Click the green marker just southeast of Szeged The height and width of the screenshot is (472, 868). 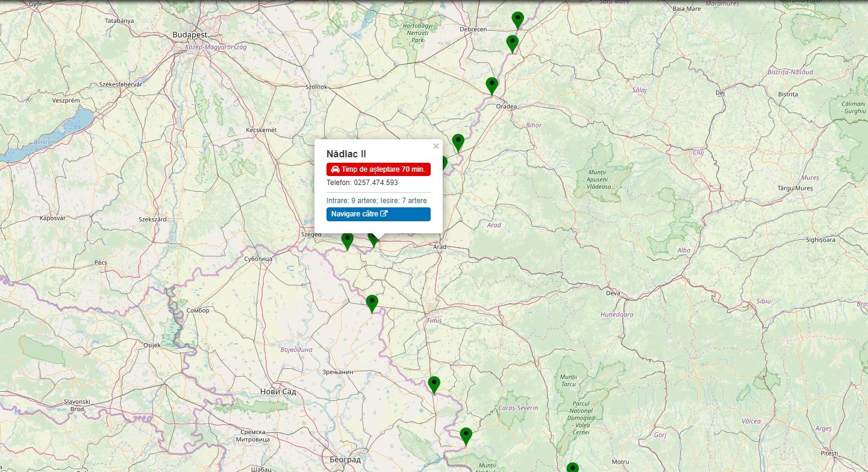click(x=347, y=241)
